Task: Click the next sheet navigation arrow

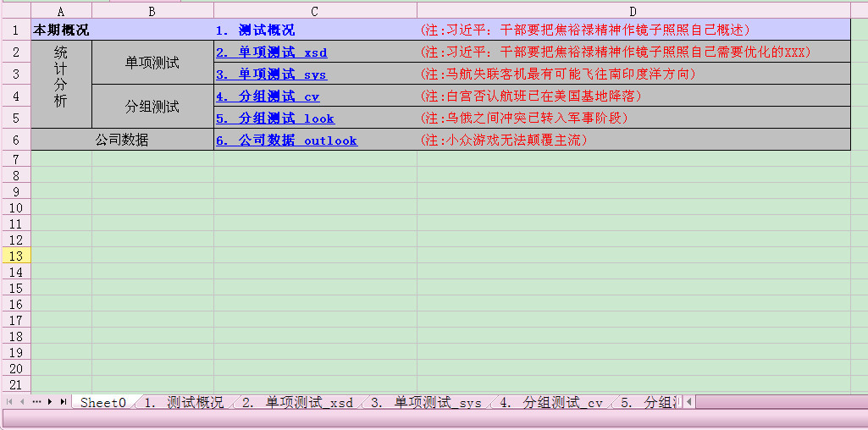Action: pos(50,402)
